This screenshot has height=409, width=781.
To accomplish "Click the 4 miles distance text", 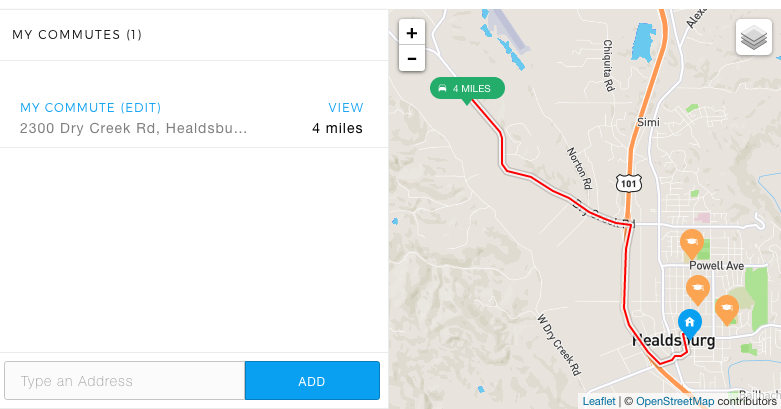I will click(337, 129).
